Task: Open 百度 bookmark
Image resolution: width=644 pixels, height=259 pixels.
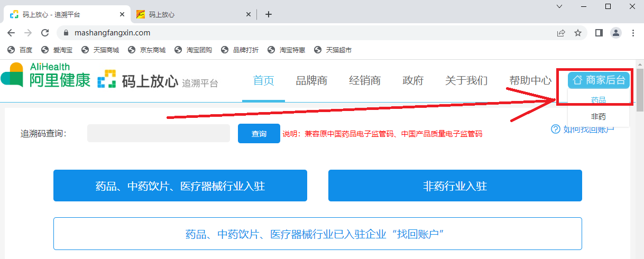Action: click(x=21, y=50)
